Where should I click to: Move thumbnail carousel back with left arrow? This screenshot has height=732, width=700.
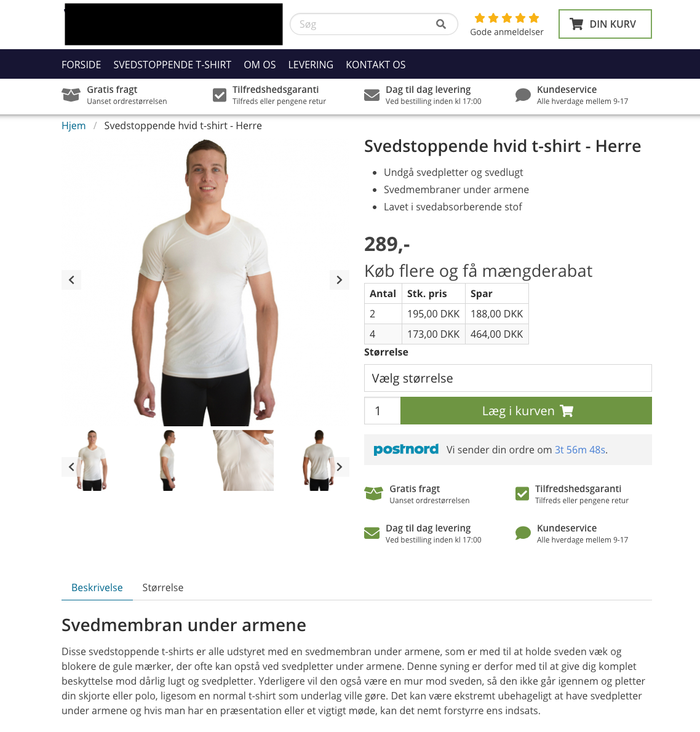71,466
